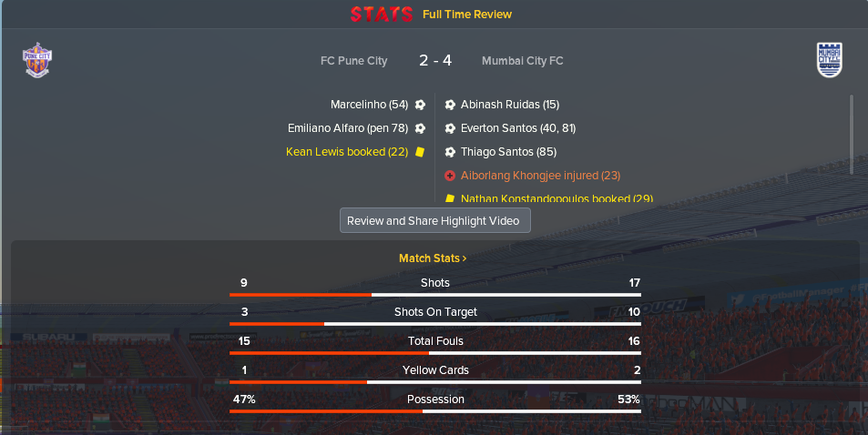The width and height of the screenshot is (868, 435).
Task: Click the goal icon beside Abinash Ruidas
Action: 450,105
